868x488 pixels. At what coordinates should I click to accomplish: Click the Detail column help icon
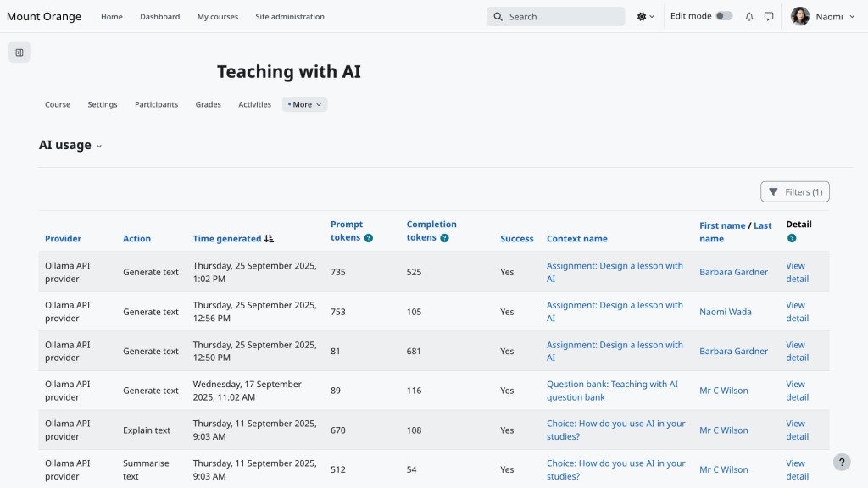[x=792, y=238]
